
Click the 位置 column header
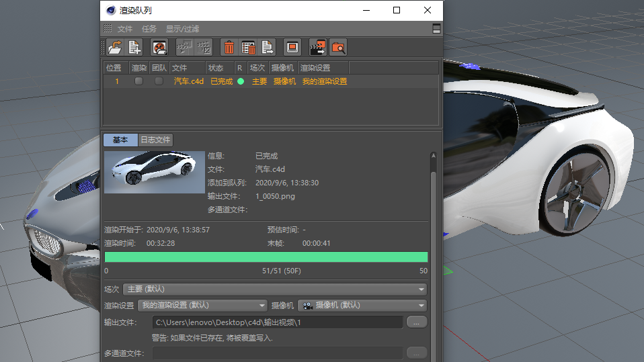116,68
